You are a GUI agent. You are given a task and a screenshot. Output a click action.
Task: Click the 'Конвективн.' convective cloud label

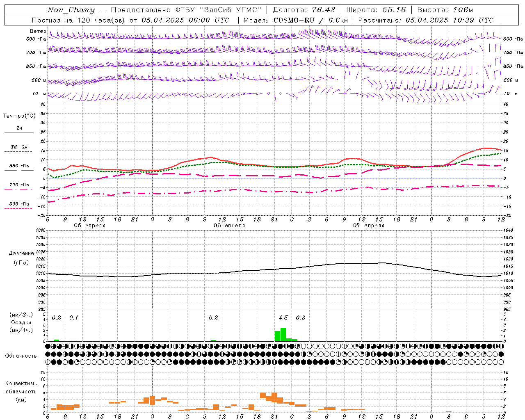21,383
